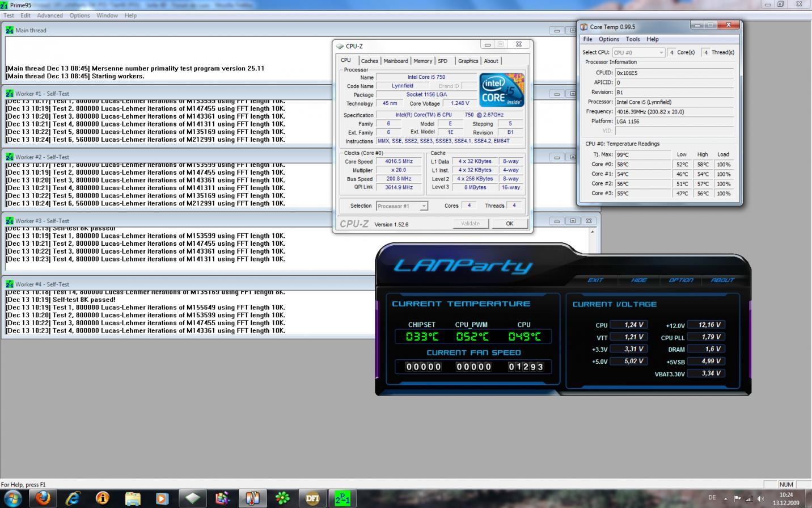Click the DE language indicator in tray

712,498
